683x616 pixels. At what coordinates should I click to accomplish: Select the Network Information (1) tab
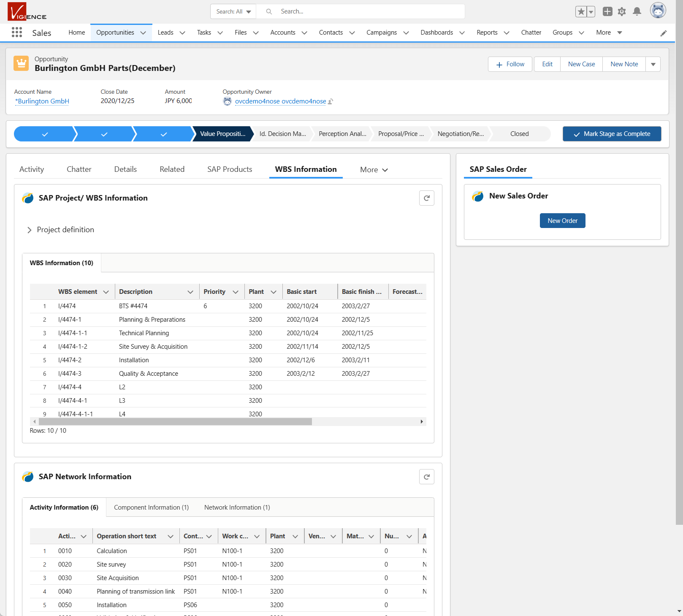[237, 507]
